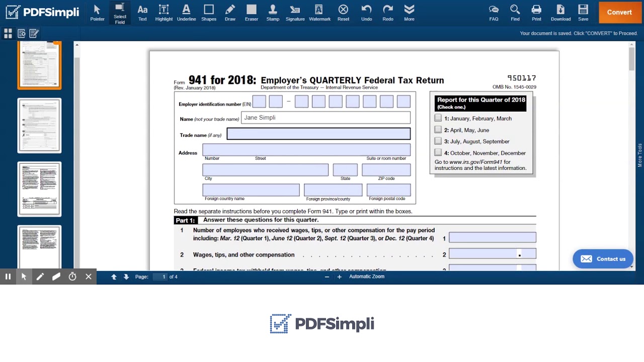Select the Pointer tool
Viewport: 644px width, 362px height.
pyautogui.click(x=97, y=13)
